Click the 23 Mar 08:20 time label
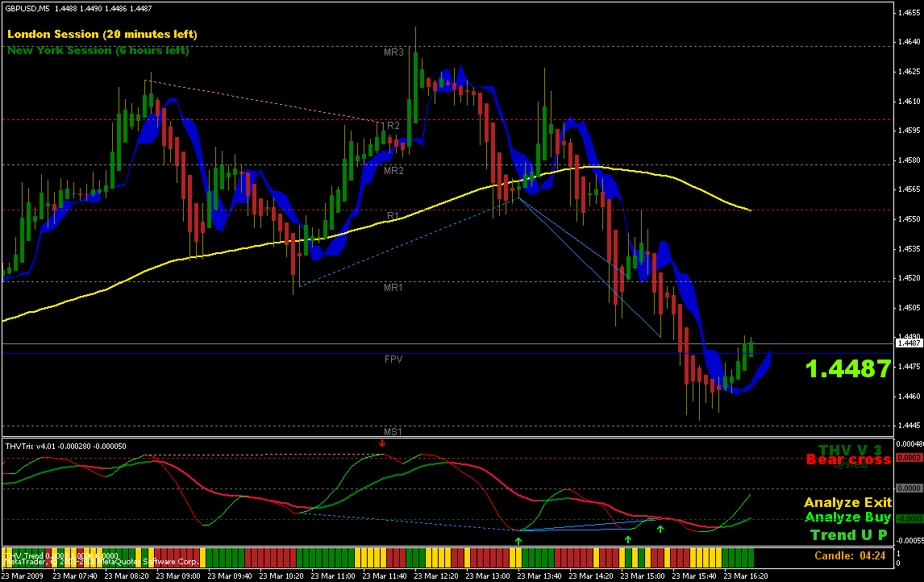This screenshot has width=924, height=582. (126, 576)
